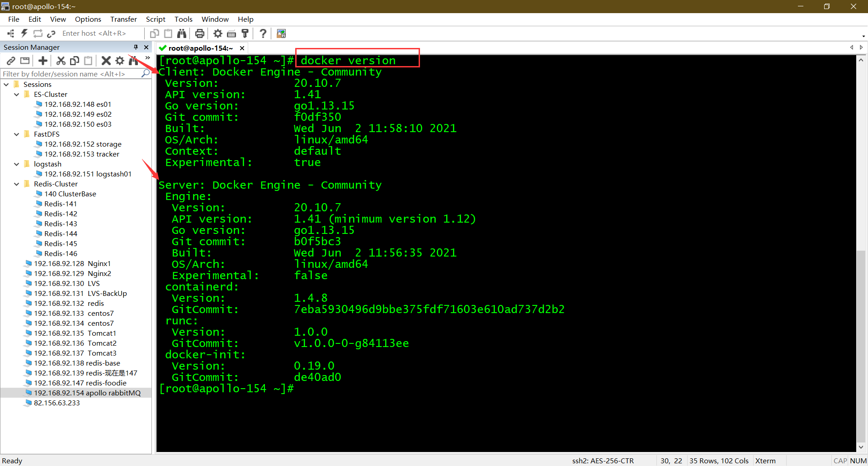Click the Session Manager Paste icon
The height and width of the screenshot is (466, 868).
point(88,61)
